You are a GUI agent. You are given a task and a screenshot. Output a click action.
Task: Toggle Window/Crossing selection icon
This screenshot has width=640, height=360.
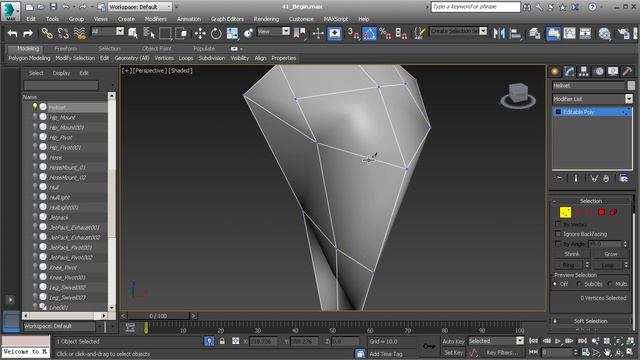click(181, 33)
